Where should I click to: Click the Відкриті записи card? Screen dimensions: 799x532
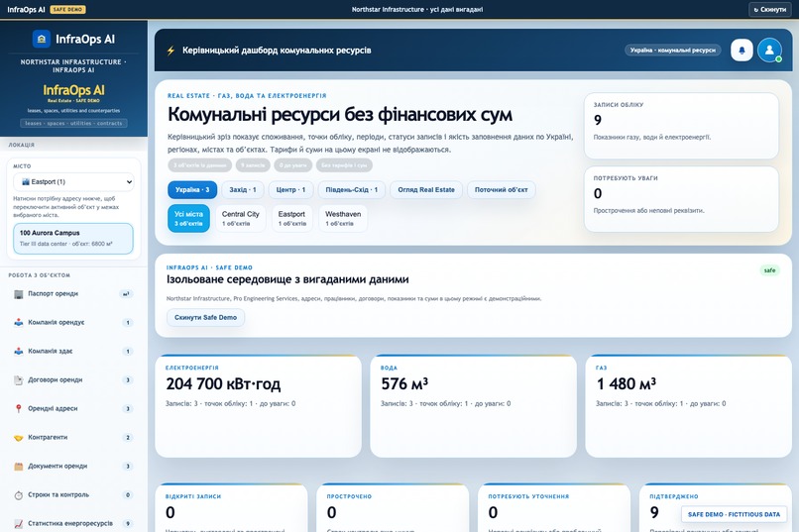coord(231,507)
